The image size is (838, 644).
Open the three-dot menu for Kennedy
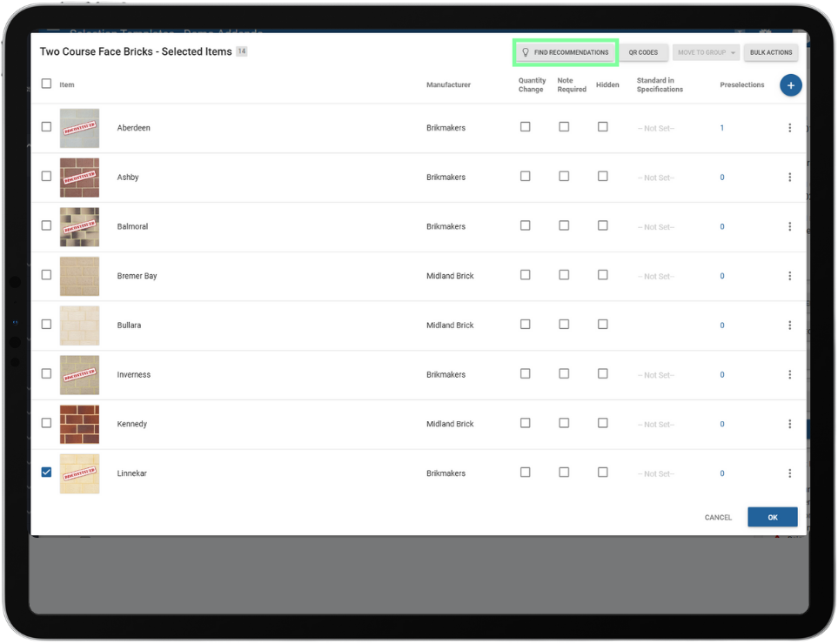click(789, 425)
